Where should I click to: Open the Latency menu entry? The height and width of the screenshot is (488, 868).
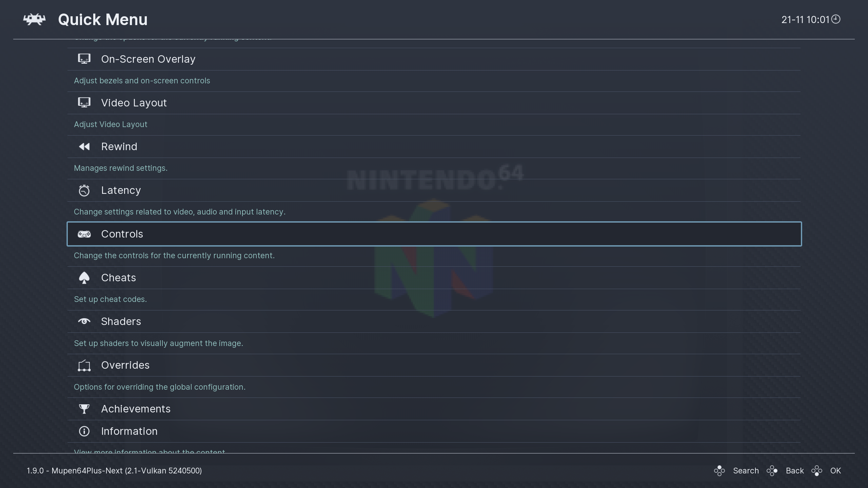pyautogui.click(x=434, y=190)
